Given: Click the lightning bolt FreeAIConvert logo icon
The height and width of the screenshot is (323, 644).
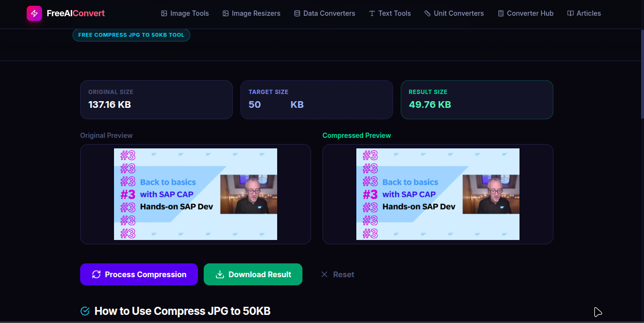Looking at the screenshot, I should point(33,13).
